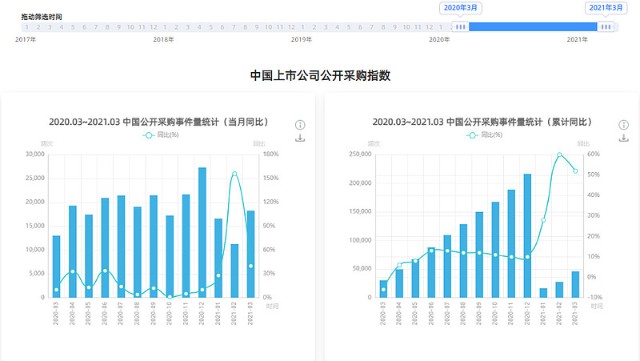The height and width of the screenshot is (361, 640).
Task: Download the monthly year-on-year chart
Action: [x=300, y=138]
